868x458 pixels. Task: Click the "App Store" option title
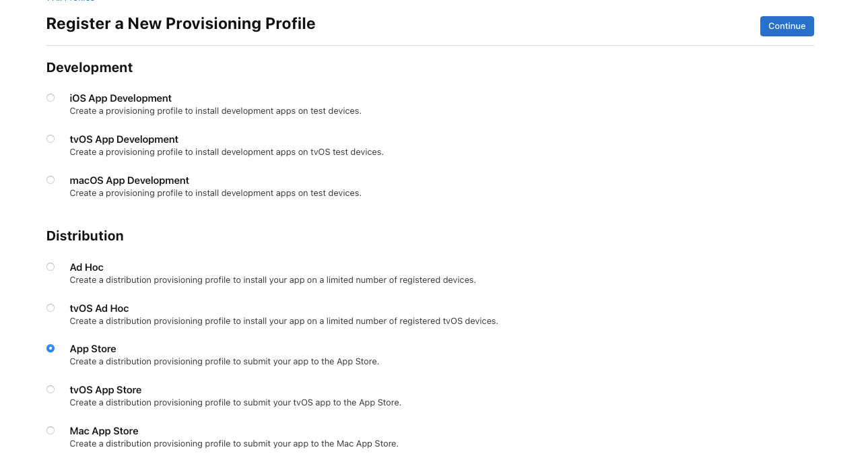93,349
